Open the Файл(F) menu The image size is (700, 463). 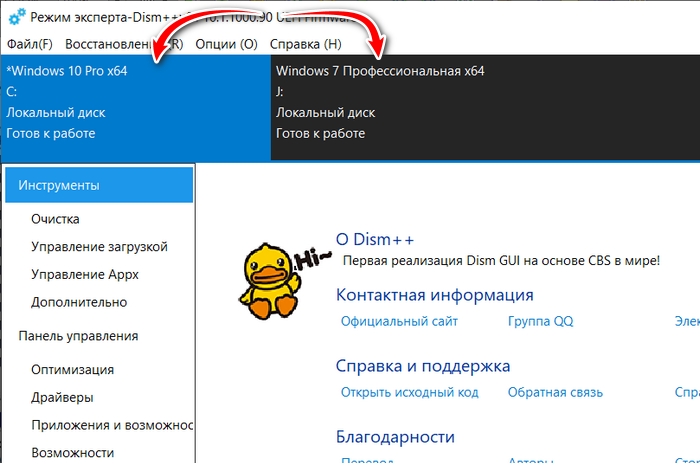click(30, 44)
